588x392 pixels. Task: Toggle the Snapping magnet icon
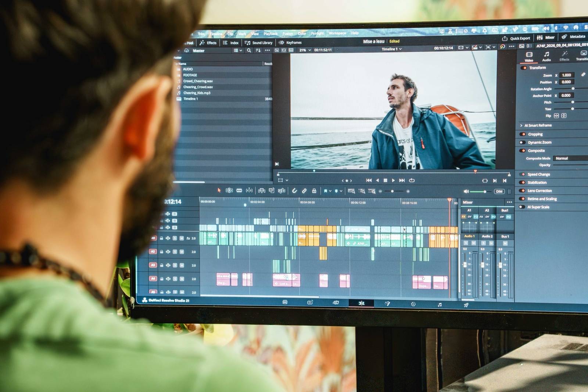294,191
